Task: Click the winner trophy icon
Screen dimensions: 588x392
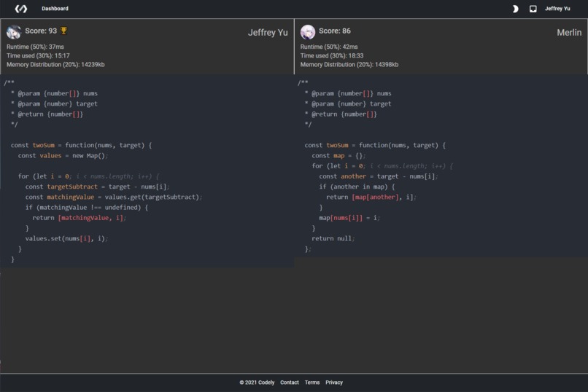Action: click(x=63, y=31)
